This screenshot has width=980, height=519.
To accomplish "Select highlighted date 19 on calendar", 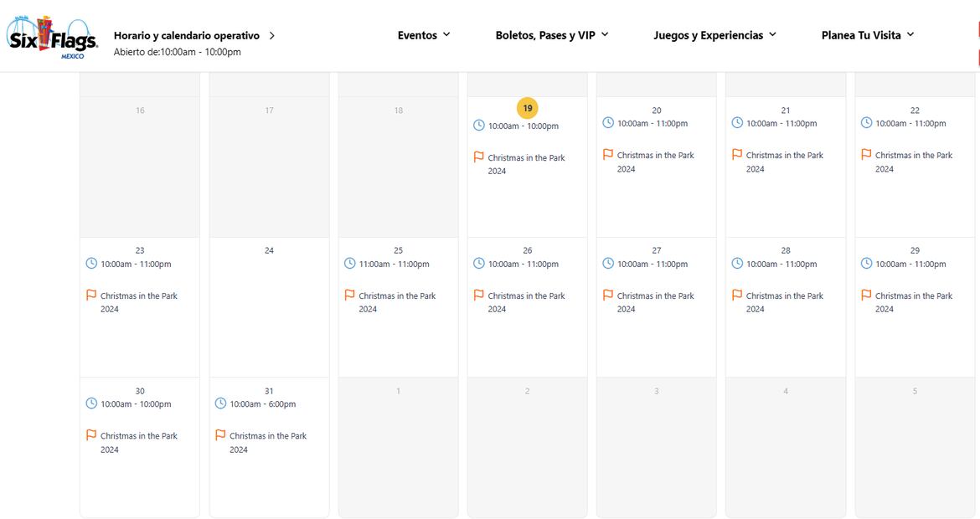I will [527, 108].
